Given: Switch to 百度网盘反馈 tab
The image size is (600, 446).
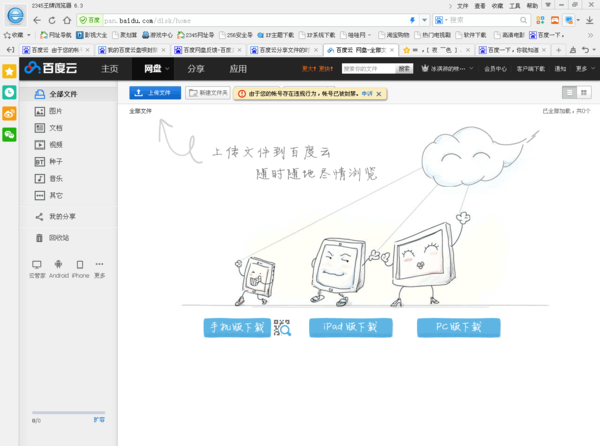Looking at the screenshot, I should click(208, 50).
